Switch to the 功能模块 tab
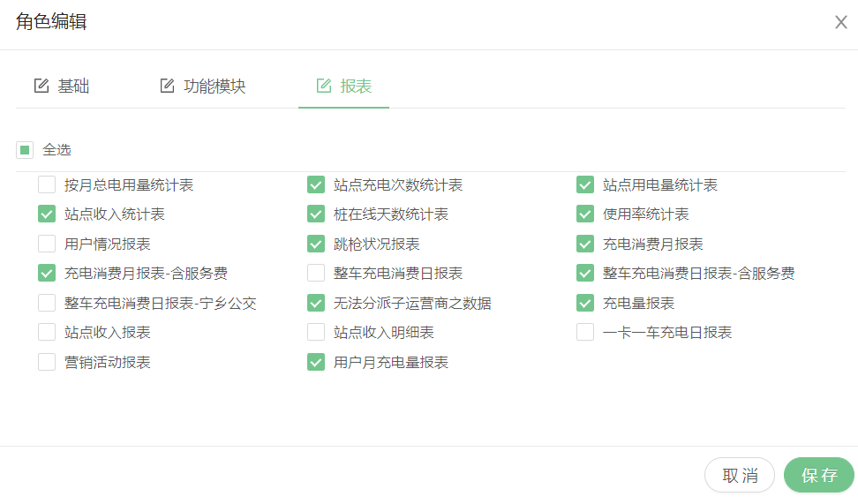 click(203, 86)
